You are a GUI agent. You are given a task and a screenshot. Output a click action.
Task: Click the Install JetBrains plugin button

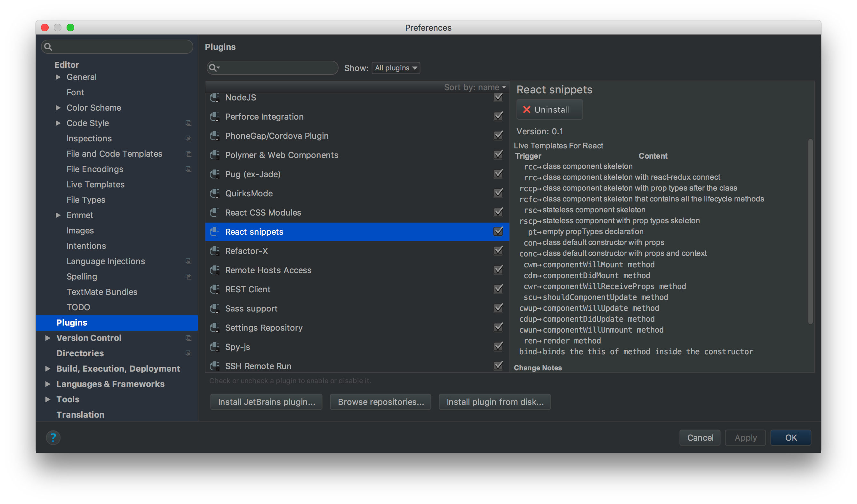267,401
